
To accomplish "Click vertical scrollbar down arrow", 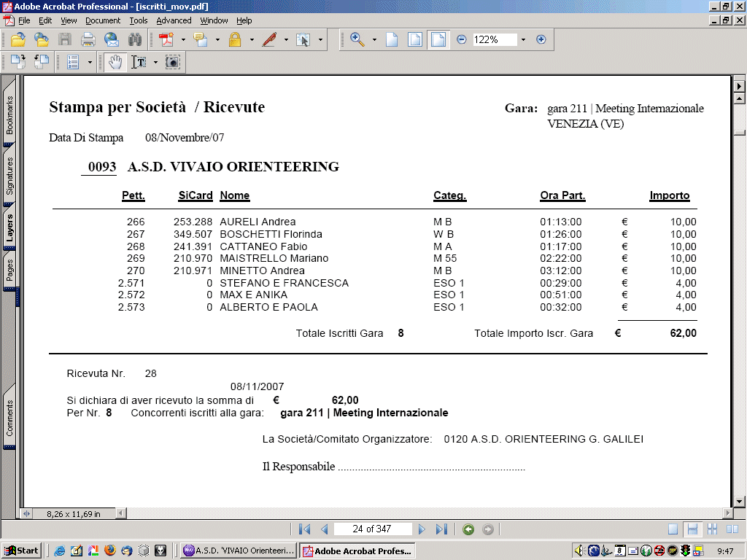I will [x=739, y=502].
